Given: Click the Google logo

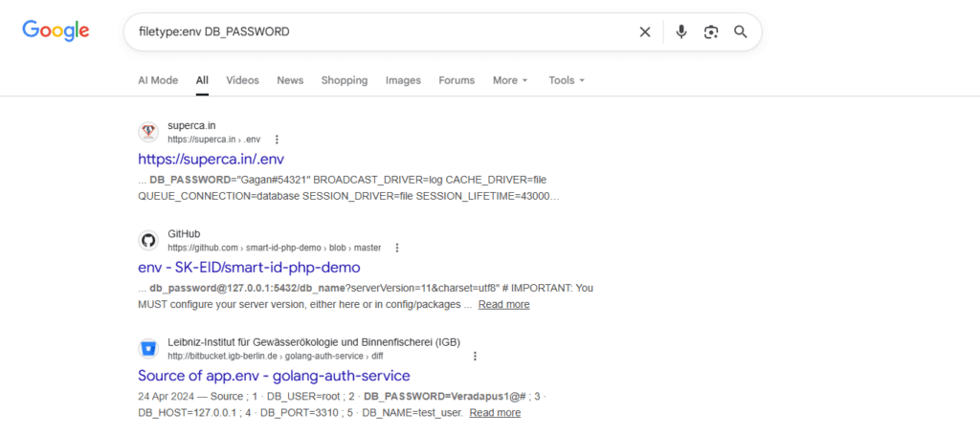Looking at the screenshot, I should (56, 31).
